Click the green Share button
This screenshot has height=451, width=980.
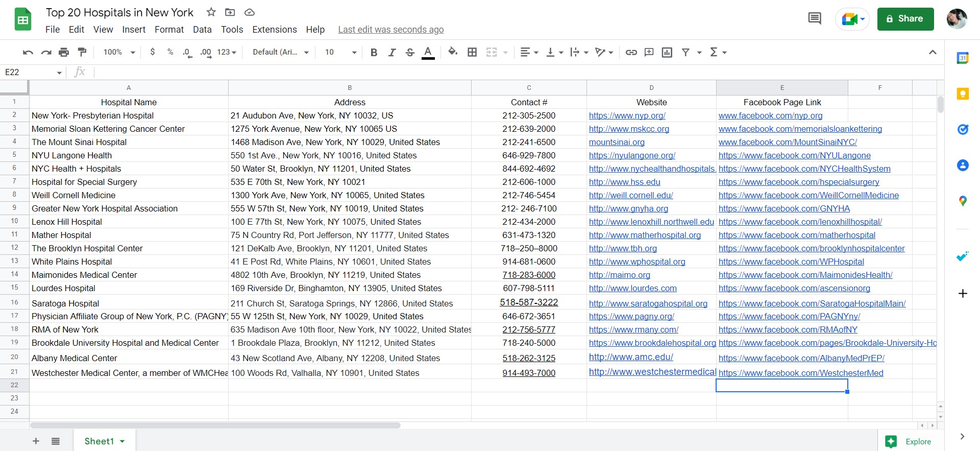tap(905, 19)
